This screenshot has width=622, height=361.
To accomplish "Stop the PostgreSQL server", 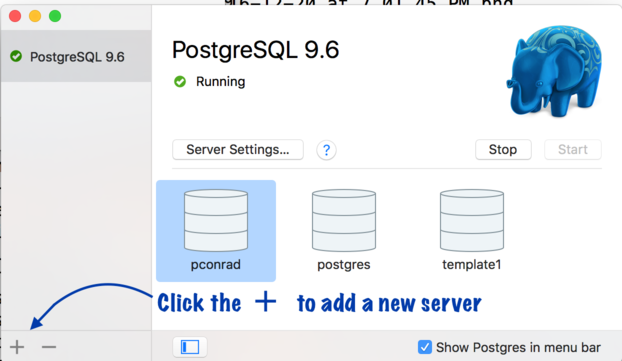I will pos(503,150).
